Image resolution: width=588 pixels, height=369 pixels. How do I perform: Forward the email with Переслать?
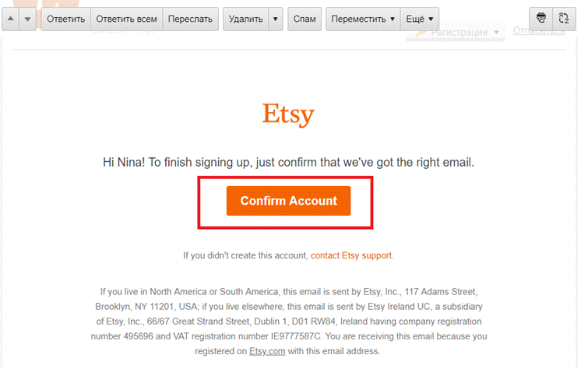point(190,19)
